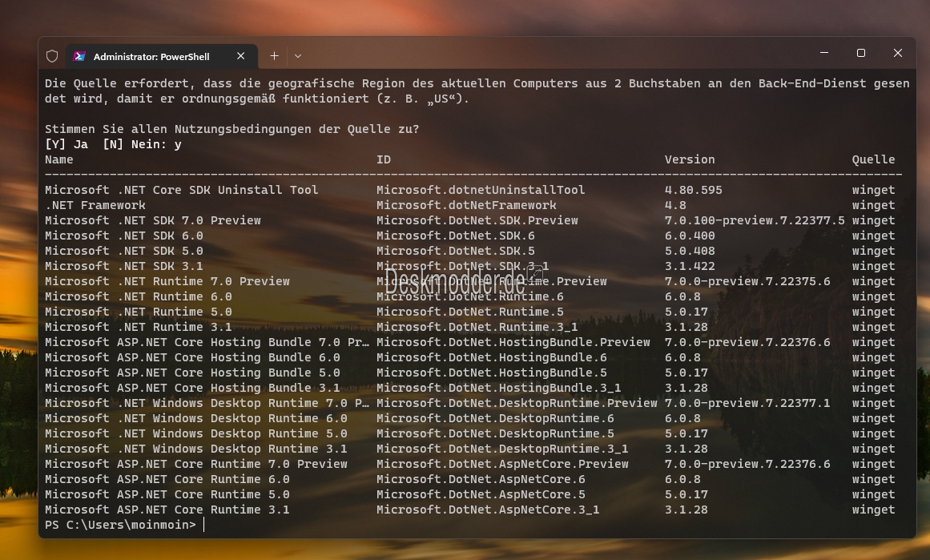Click the ID "Microsoft.DotNet.SDK.5"
This screenshot has height=560, width=930.
[456, 251]
